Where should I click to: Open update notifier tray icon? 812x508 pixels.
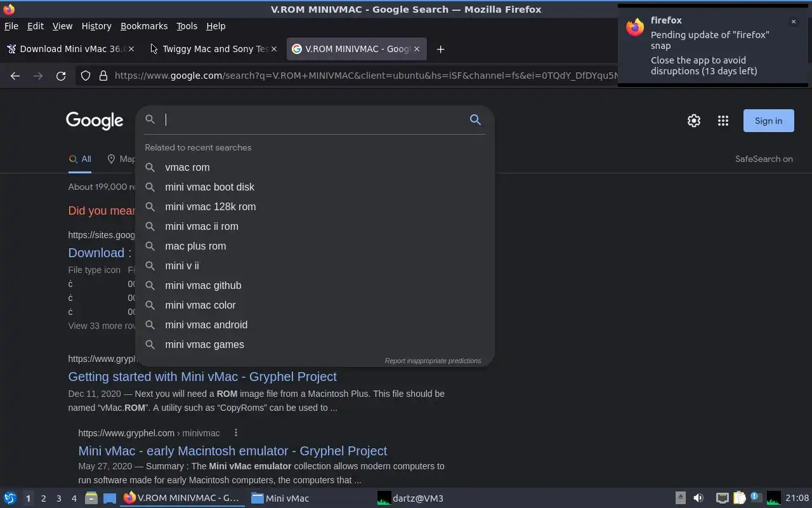(756, 498)
